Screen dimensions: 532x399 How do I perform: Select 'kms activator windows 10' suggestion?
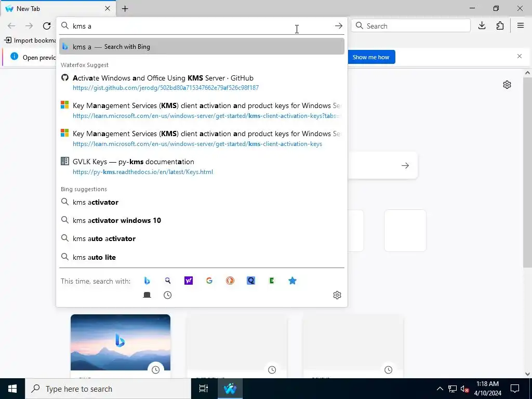pyautogui.click(x=202, y=220)
